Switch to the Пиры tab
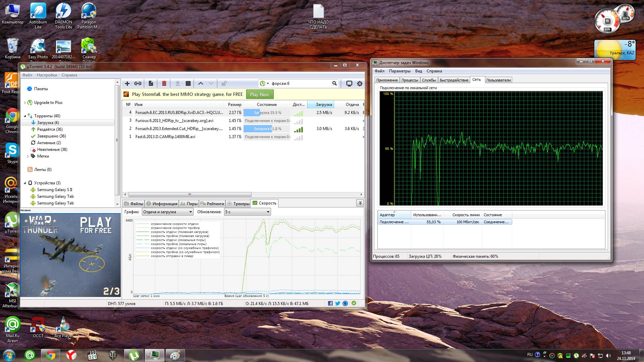Screen dimensions: 644x362 (x=189, y=203)
